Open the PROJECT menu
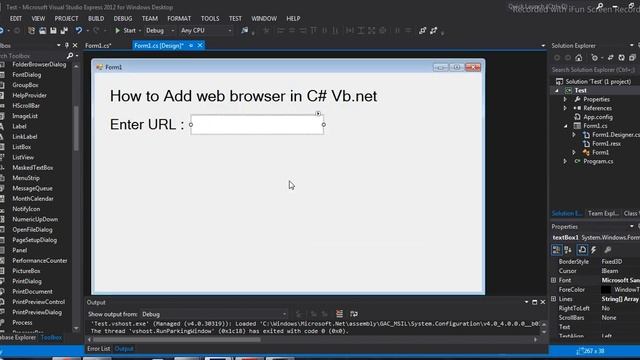This screenshot has height=360, width=640. tap(66, 18)
